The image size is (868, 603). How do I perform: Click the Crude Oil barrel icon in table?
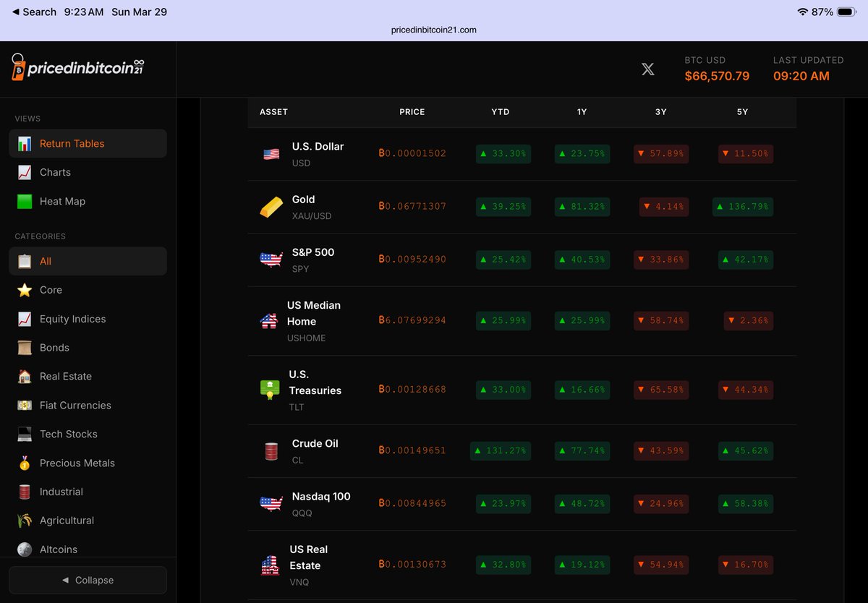tap(271, 451)
